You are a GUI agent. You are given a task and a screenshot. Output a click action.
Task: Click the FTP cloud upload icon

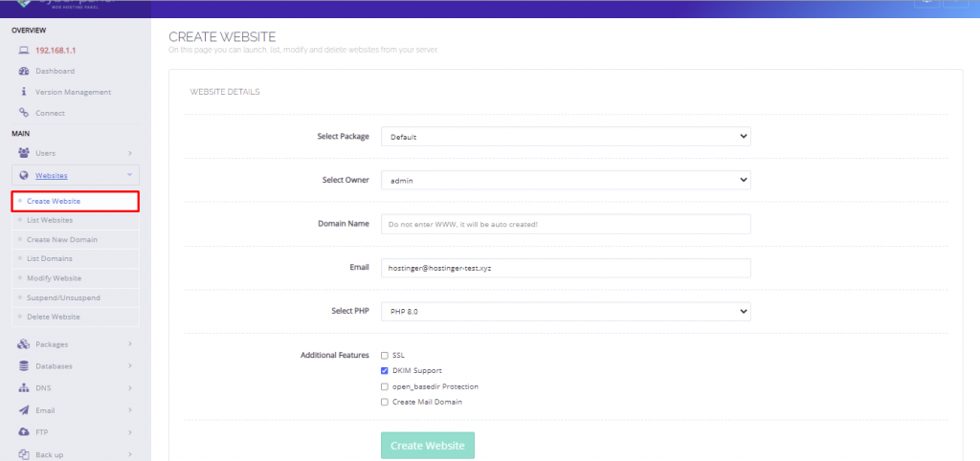[x=24, y=432]
